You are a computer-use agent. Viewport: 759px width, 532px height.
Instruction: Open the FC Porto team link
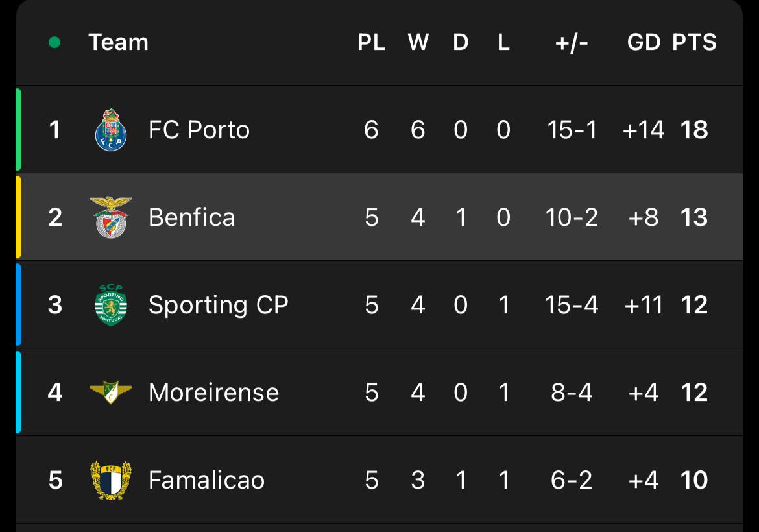pos(199,130)
